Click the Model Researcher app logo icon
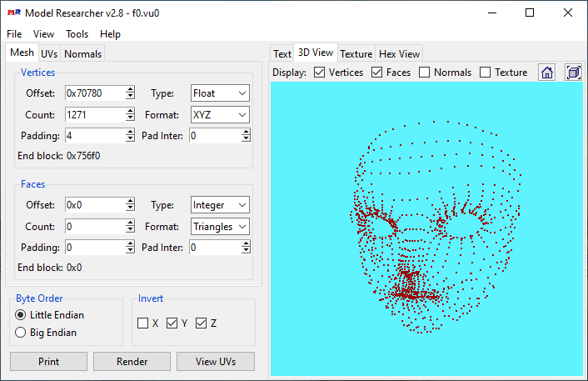 tap(12, 13)
